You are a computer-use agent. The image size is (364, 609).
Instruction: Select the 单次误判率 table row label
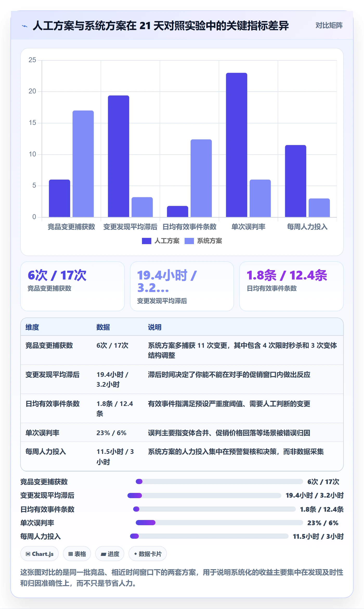(42, 433)
